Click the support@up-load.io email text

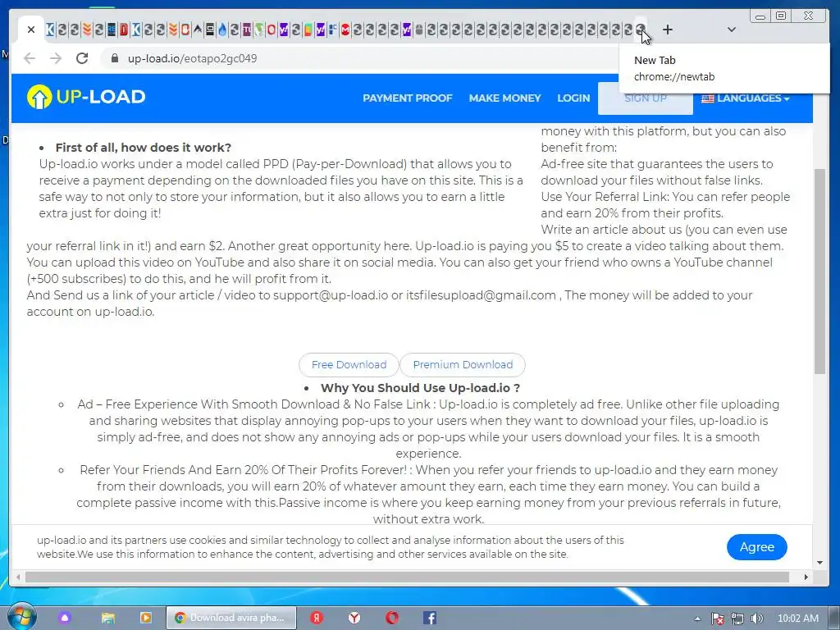pyautogui.click(x=331, y=295)
